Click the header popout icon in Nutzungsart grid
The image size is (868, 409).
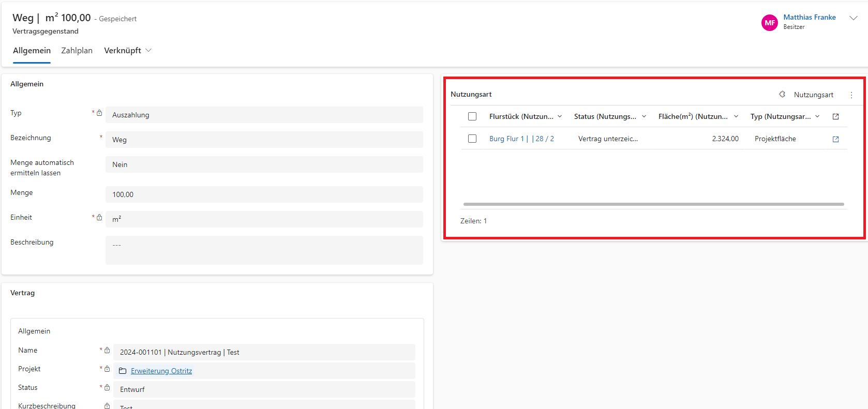[835, 117]
